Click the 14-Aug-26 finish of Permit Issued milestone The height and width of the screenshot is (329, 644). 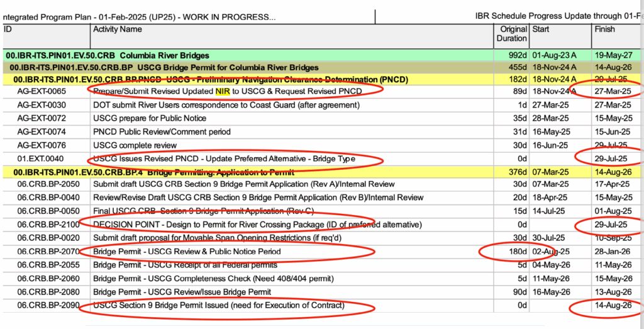(613, 306)
